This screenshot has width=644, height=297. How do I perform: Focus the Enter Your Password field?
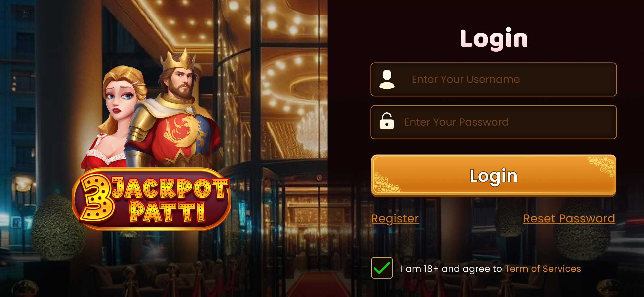tap(494, 122)
